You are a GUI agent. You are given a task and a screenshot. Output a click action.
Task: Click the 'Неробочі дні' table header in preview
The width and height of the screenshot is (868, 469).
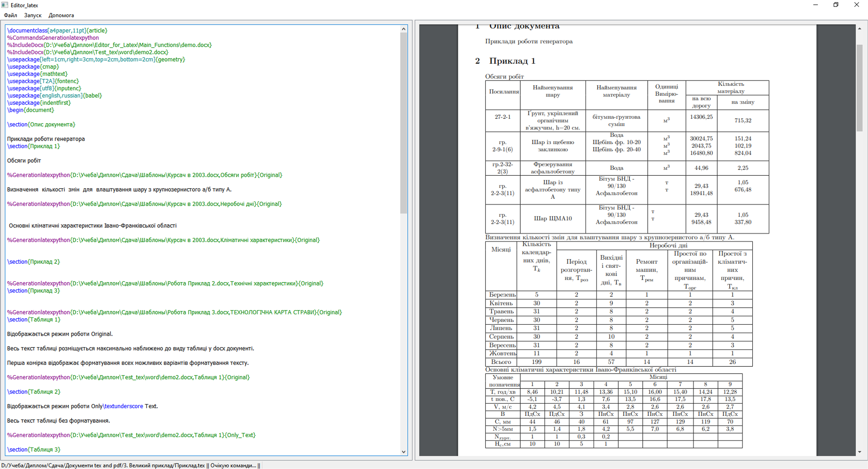[x=668, y=246]
